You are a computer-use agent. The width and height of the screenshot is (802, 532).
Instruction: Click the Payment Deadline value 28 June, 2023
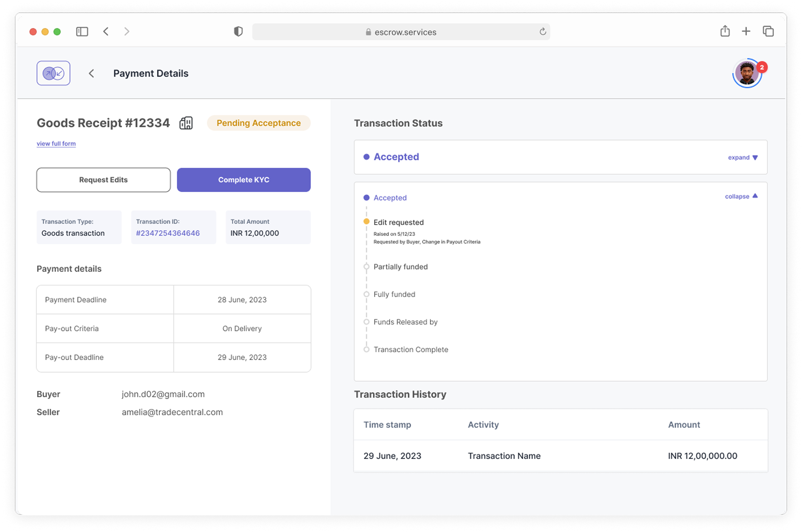[242, 299]
